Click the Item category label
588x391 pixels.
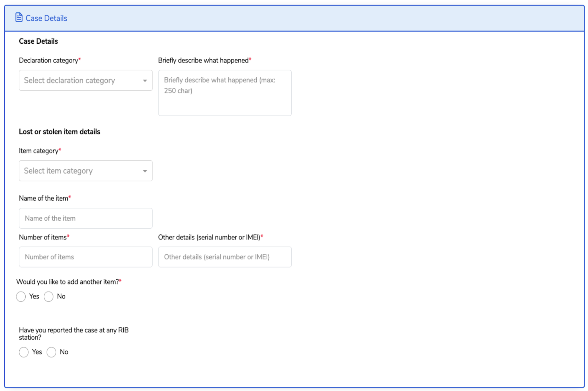[39, 151]
